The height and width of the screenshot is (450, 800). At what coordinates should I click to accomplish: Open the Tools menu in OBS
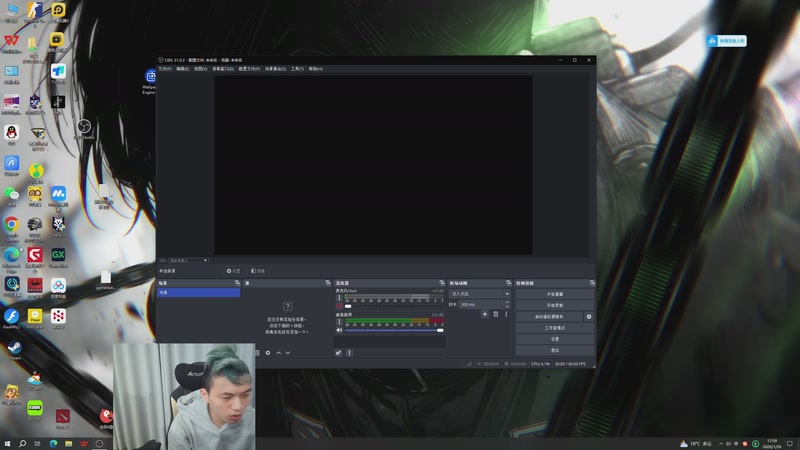(297, 69)
